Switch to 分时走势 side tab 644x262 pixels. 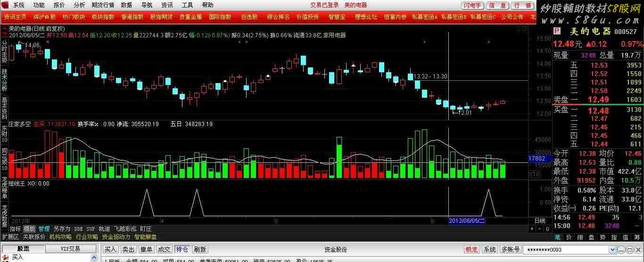tap(4, 51)
